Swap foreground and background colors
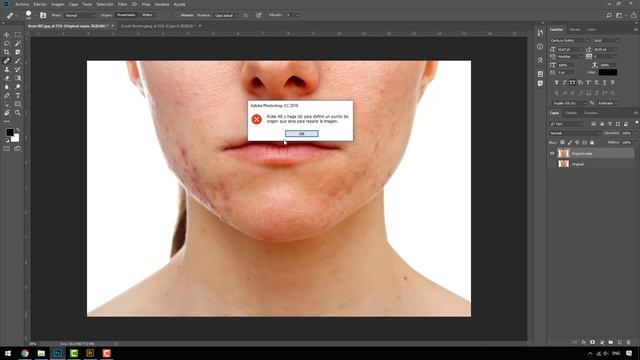The height and width of the screenshot is (360, 640). coord(18,130)
